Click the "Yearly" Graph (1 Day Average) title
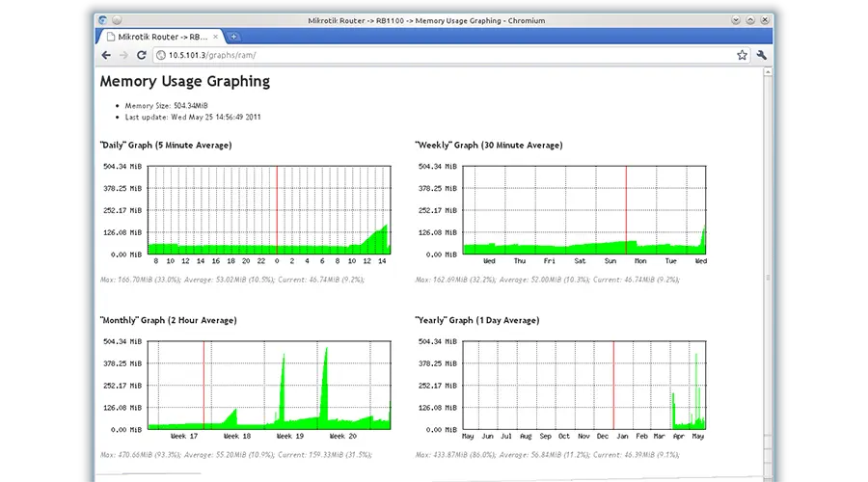868x482 pixels. pyautogui.click(x=477, y=320)
